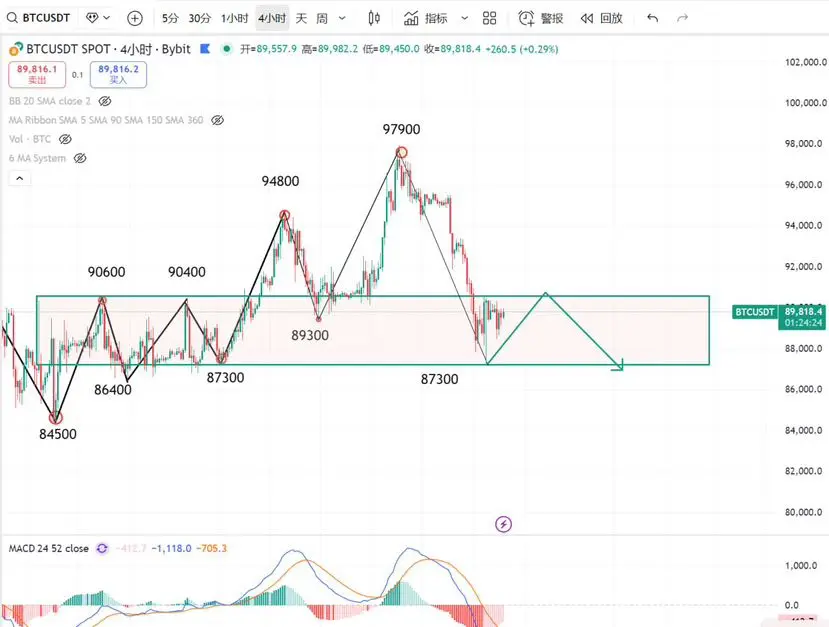Open the 指标 indicators panel
This screenshot has width=829, height=627.
(x=426, y=19)
